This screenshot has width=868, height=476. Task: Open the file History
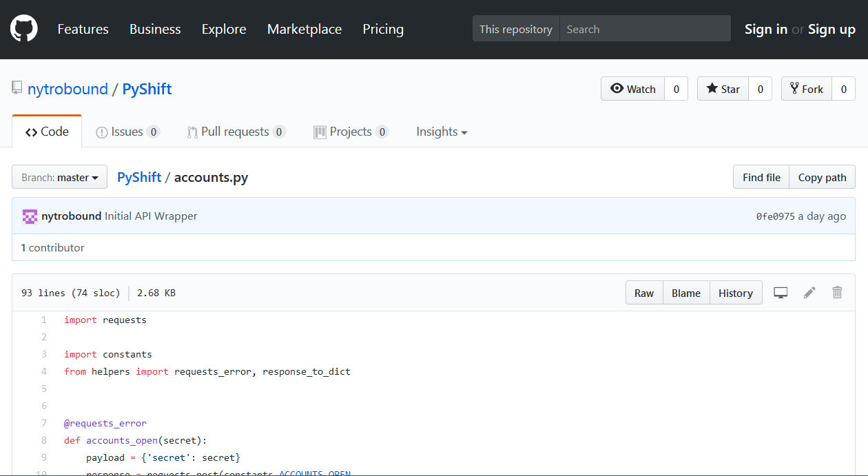coord(736,293)
